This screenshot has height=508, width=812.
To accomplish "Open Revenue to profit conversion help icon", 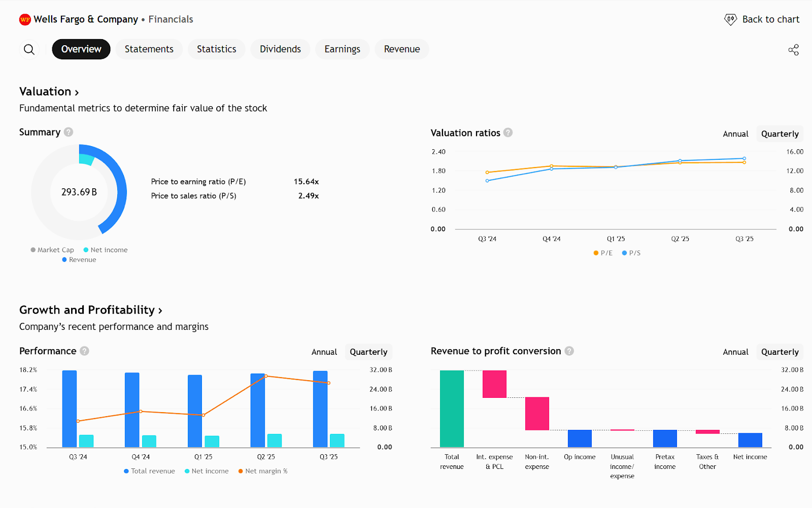I will click(569, 351).
